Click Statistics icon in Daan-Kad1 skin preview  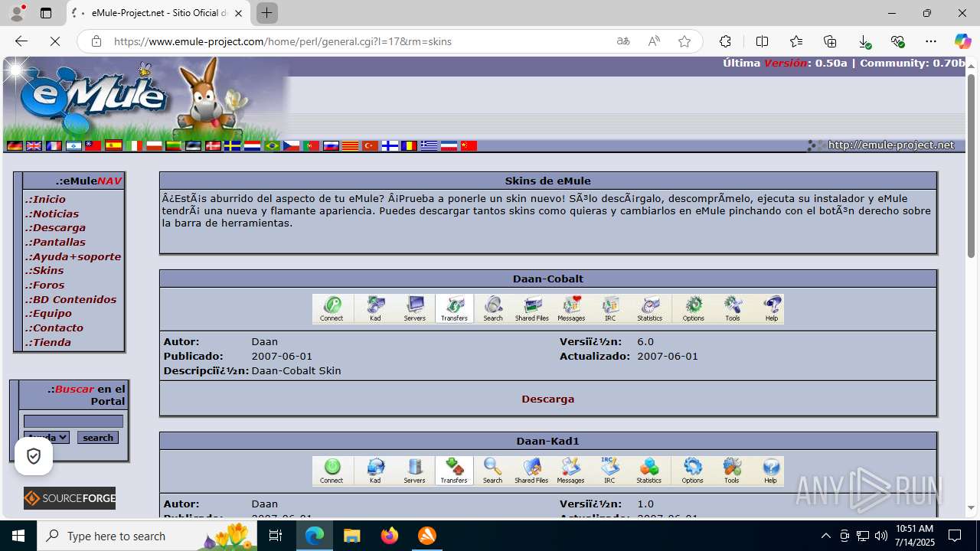coord(648,471)
